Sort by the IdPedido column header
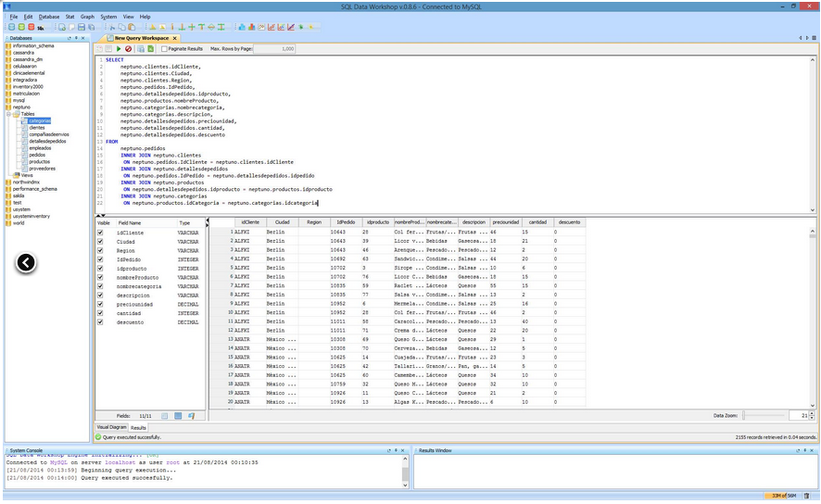Viewport: 821px width, 504px height. 346,222
